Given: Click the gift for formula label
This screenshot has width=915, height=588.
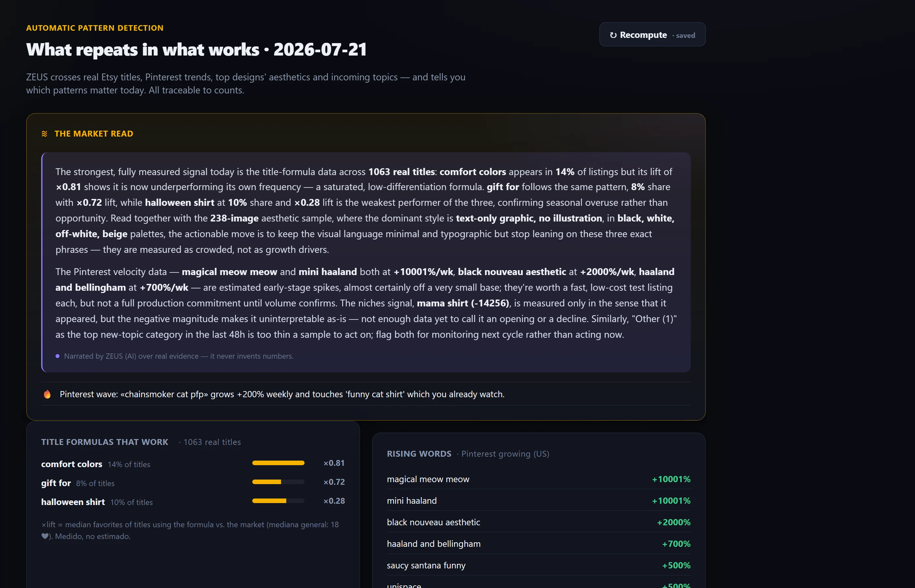Looking at the screenshot, I should (x=56, y=483).
